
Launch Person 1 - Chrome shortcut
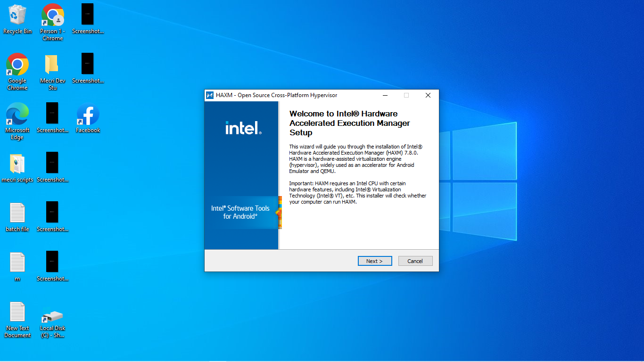click(52, 22)
